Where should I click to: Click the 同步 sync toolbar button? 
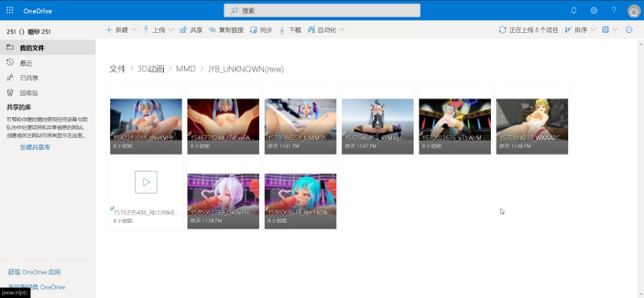tap(260, 30)
